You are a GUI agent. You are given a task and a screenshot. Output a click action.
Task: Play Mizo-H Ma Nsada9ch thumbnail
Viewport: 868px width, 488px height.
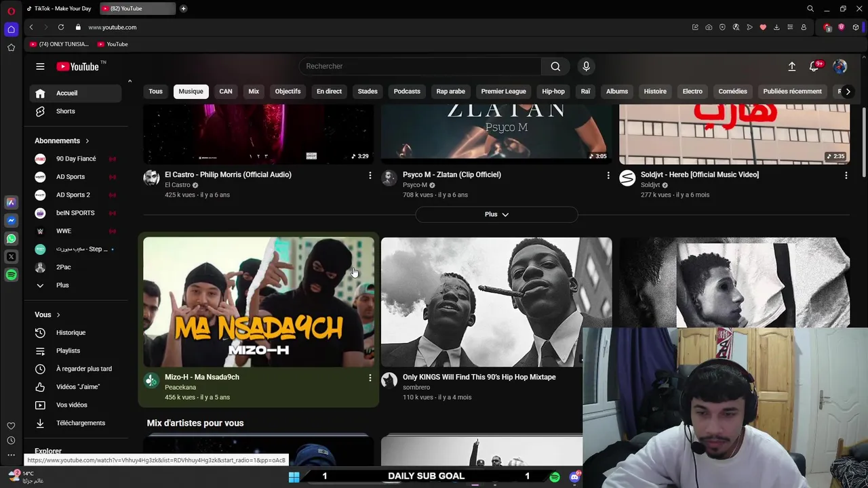[x=258, y=302]
